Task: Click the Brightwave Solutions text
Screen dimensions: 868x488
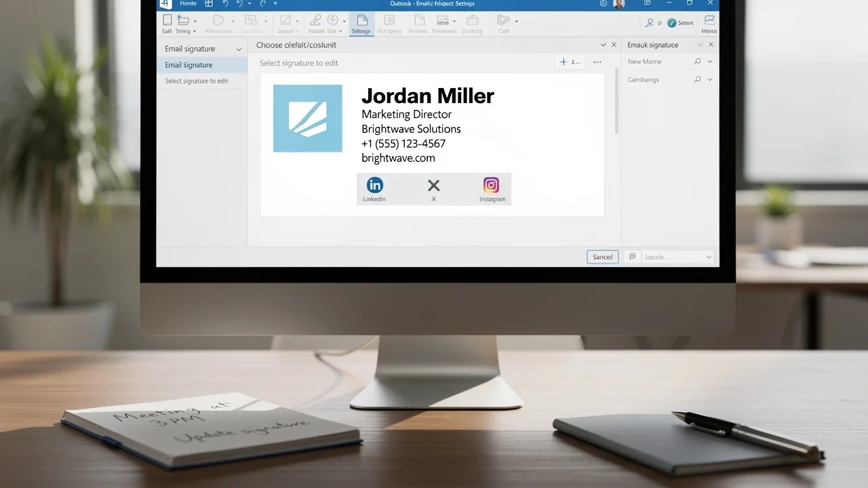Action: point(411,129)
